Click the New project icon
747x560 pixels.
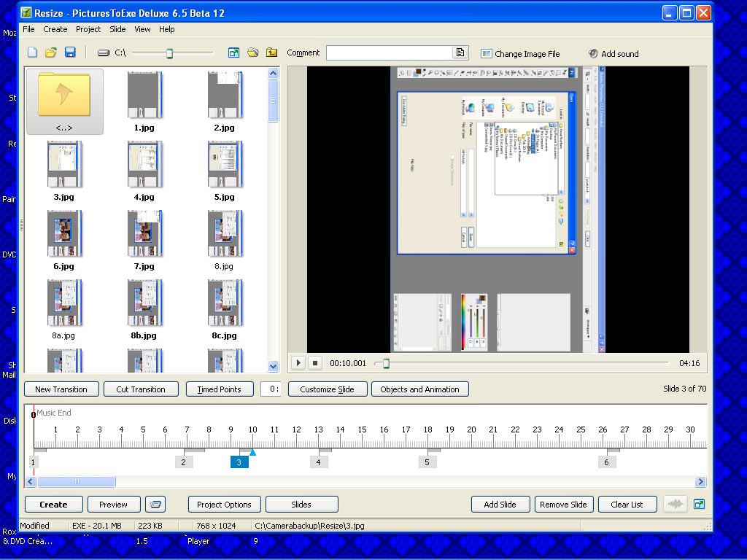coord(32,52)
